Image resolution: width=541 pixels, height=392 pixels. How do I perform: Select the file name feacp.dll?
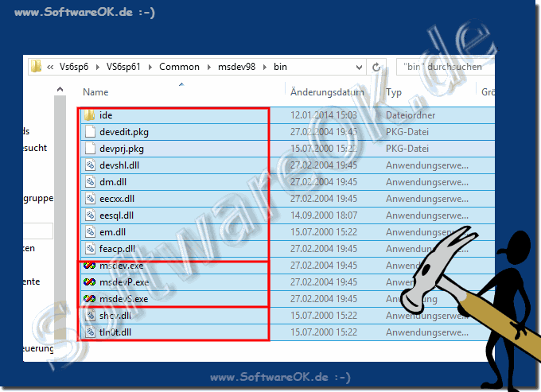117,249
